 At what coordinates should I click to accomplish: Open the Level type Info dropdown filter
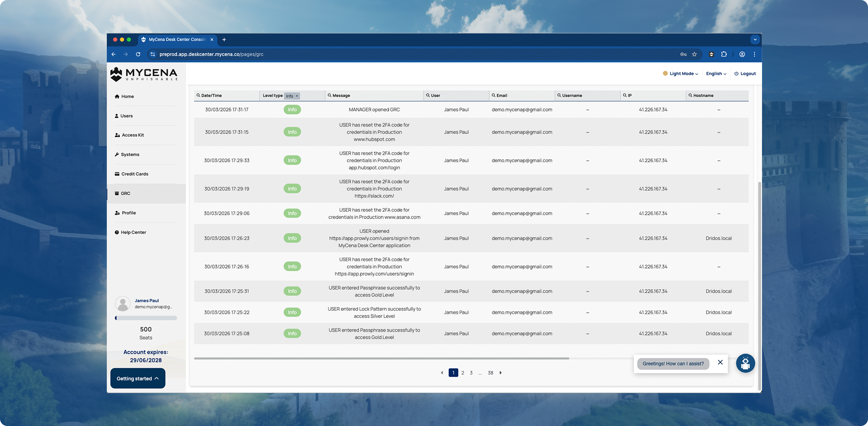point(292,96)
